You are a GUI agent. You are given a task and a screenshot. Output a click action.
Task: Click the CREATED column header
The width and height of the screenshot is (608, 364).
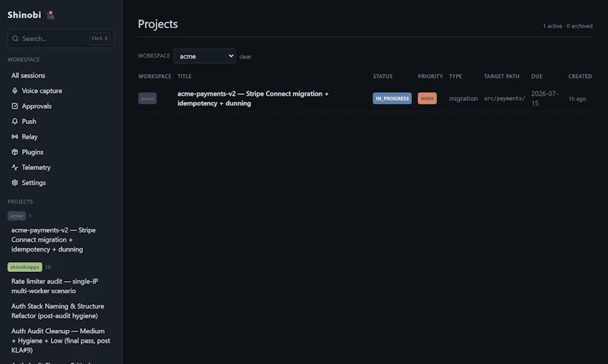(580, 76)
